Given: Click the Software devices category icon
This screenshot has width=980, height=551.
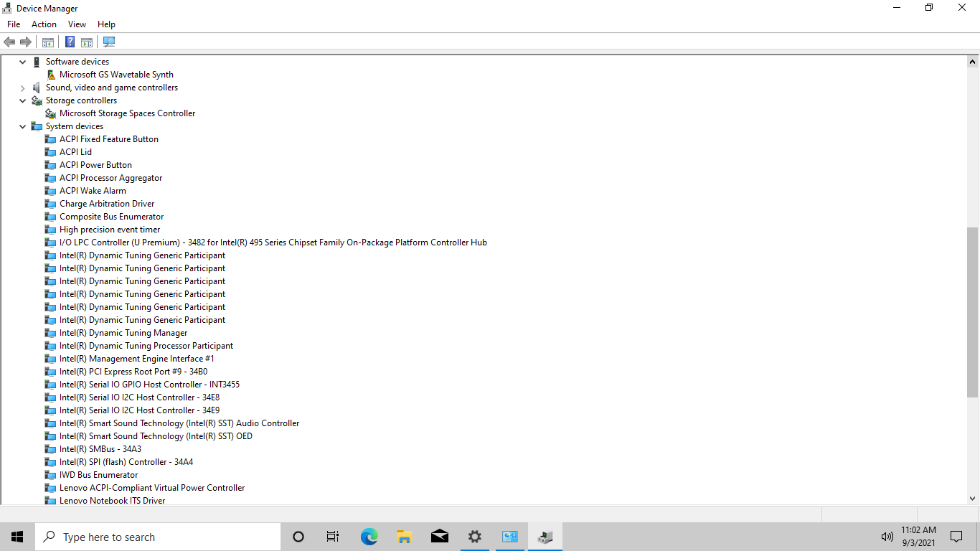Looking at the screenshot, I should point(37,62).
